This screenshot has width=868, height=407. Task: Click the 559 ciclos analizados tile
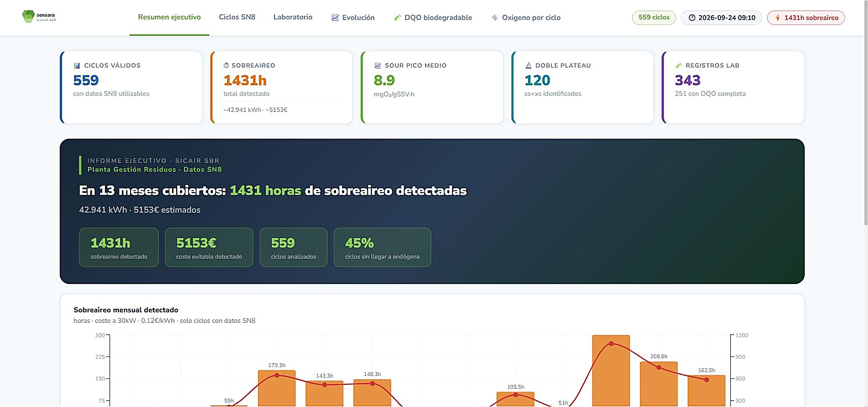[293, 247]
